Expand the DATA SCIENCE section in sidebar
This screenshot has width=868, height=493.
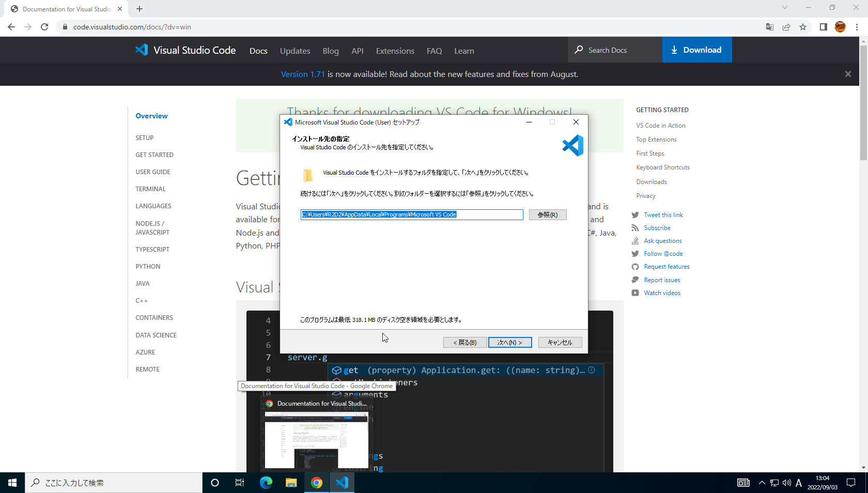point(156,335)
